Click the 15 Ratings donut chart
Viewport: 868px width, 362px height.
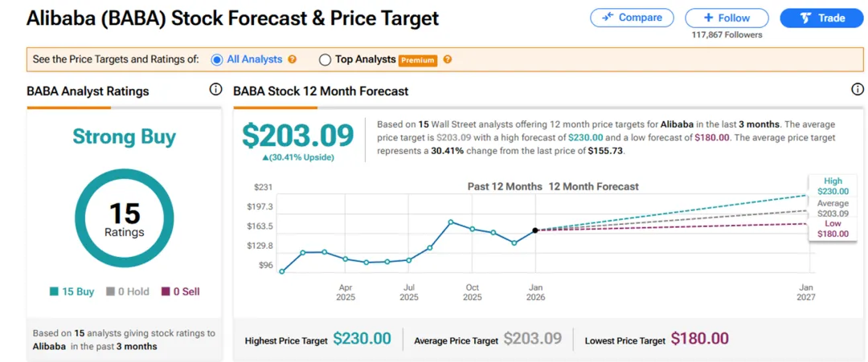tap(124, 218)
